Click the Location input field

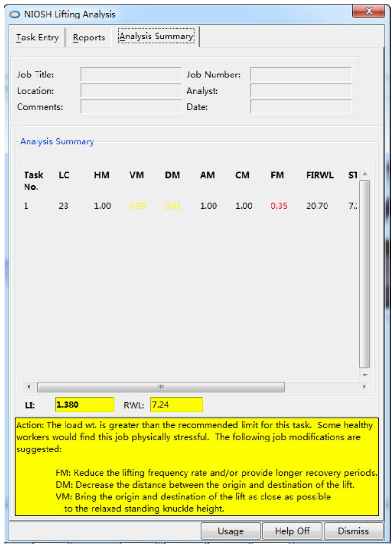point(131,91)
